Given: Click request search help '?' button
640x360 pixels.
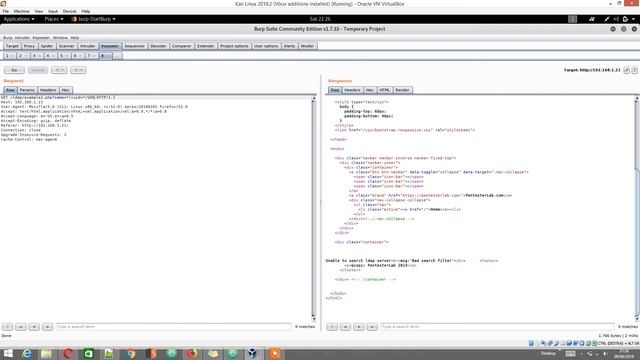Looking at the screenshot, I should (x=7, y=327).
